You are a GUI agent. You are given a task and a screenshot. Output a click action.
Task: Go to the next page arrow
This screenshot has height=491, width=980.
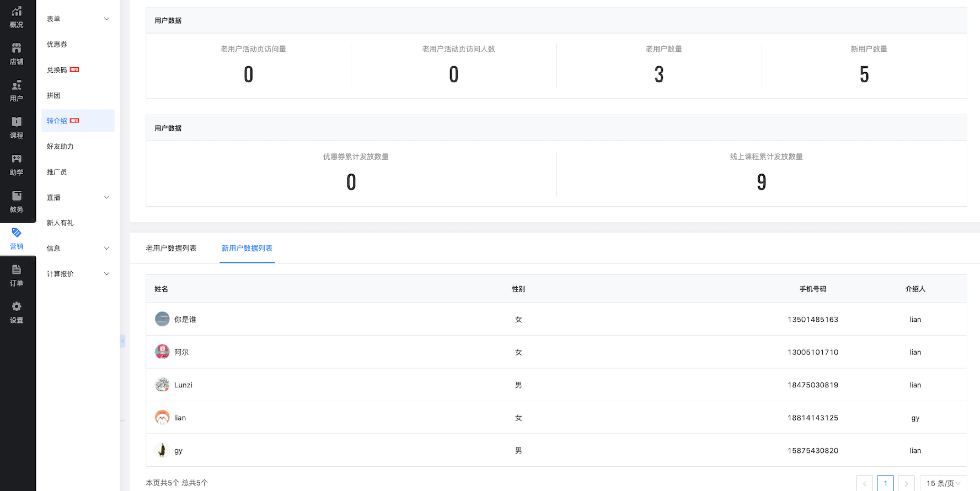point(906,483)
